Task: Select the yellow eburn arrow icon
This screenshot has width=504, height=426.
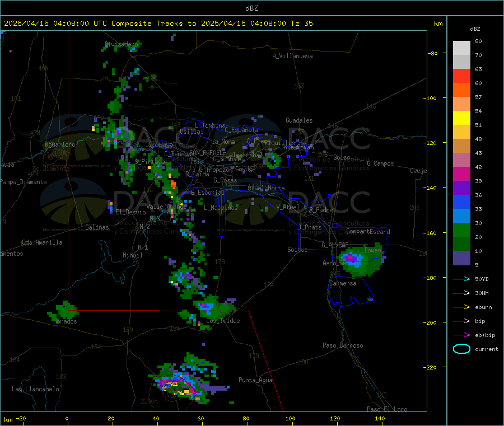Action: click(461, 307)
